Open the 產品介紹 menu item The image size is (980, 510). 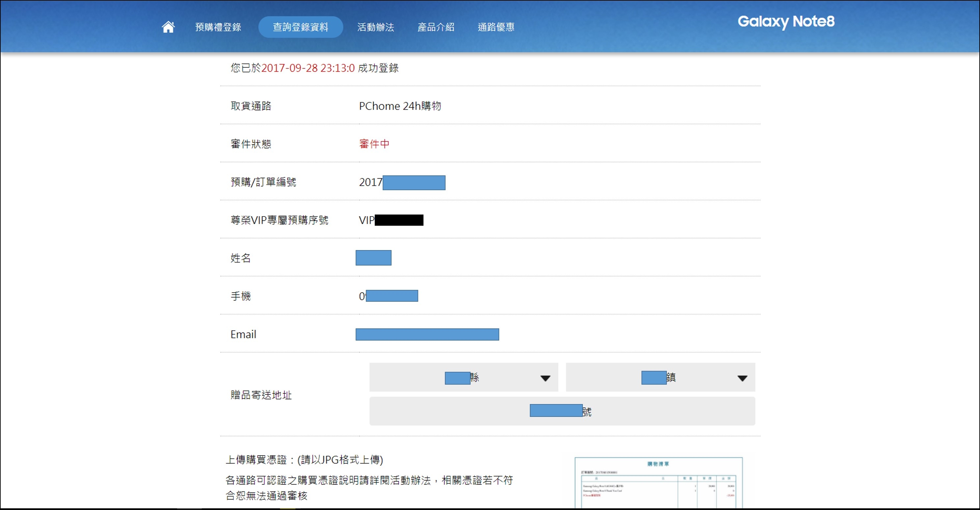point(436,27)
